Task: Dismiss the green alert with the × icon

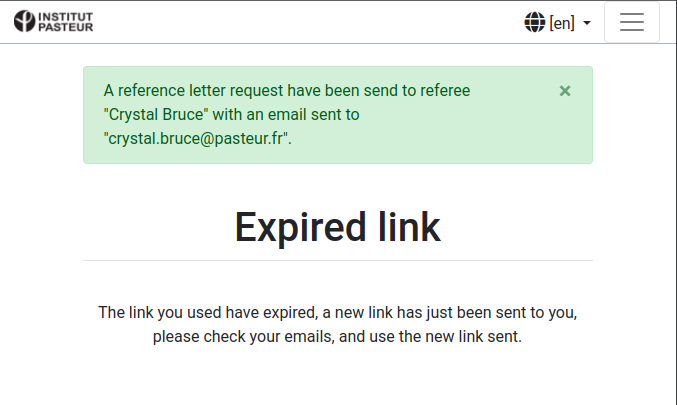Action: coord(565,91)
